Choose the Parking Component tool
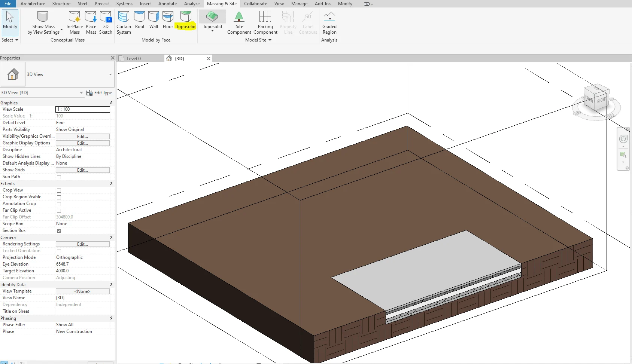Screen dimensions: 632x364 [265, 19]
